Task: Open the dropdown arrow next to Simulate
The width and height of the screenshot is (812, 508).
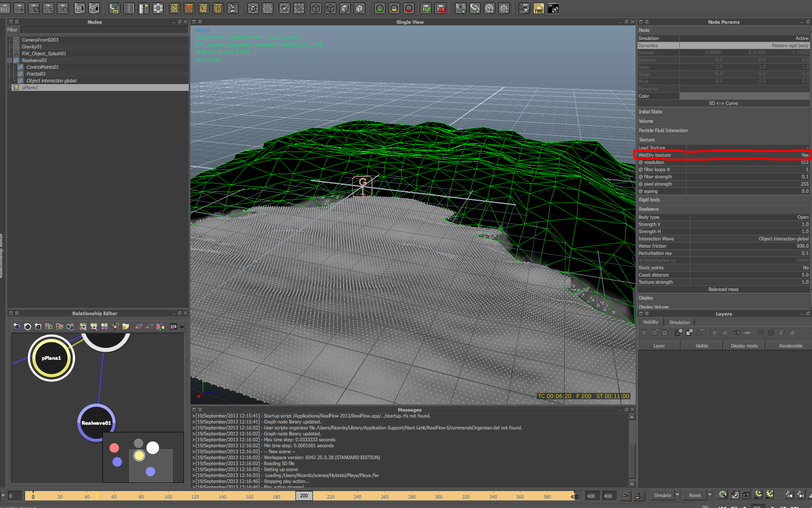Action: point(678,495)
